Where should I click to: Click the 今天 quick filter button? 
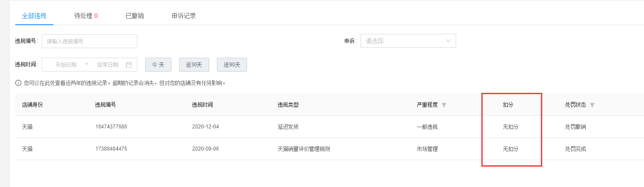158,65
